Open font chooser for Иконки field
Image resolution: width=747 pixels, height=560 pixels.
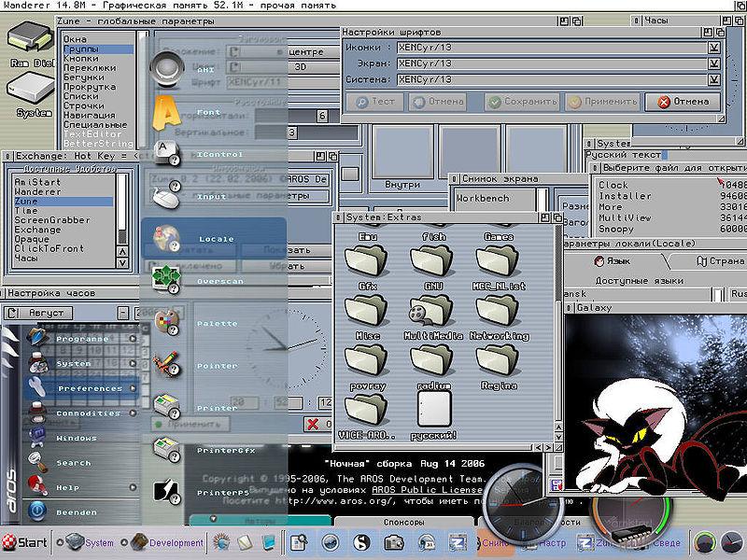coord(713,48)
